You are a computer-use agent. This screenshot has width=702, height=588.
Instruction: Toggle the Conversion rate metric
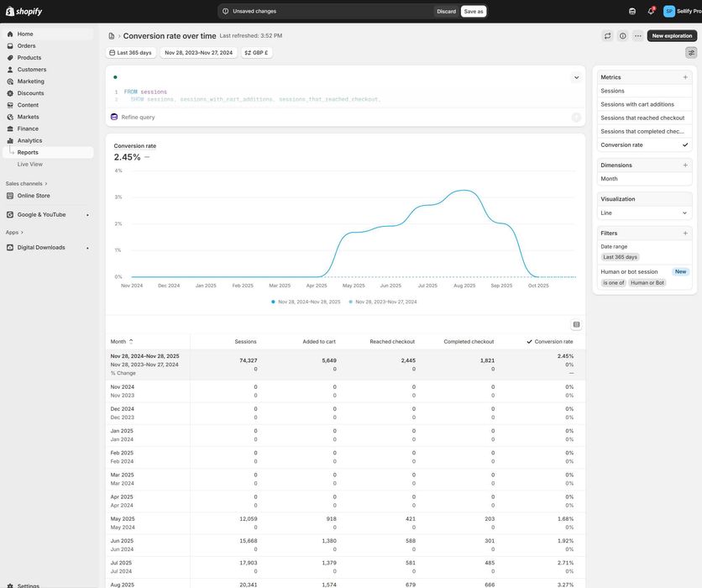click(x=645, y=145)
